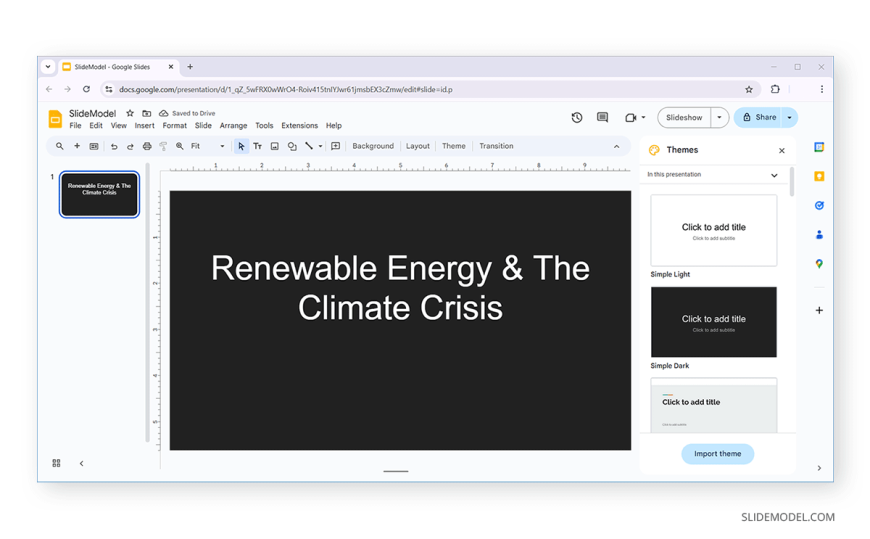Click the zoom tool icon
The image size is (870, 539).
pos(180,147)
